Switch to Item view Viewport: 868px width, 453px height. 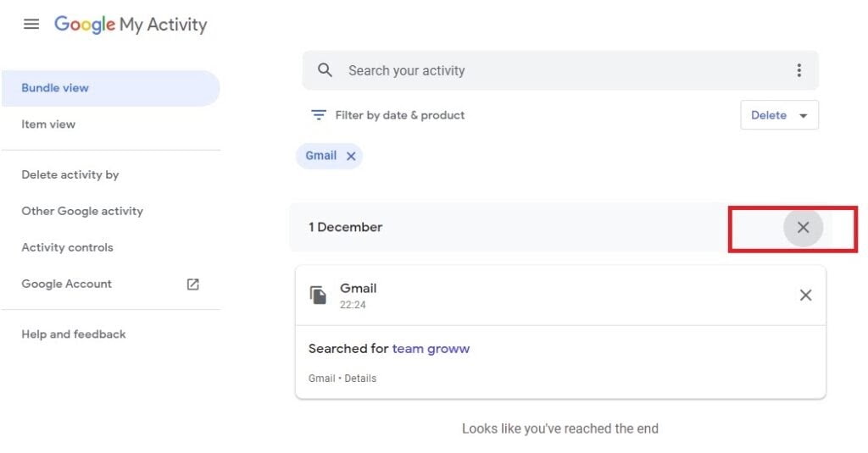pyautogui.click(x=48, y=124)
